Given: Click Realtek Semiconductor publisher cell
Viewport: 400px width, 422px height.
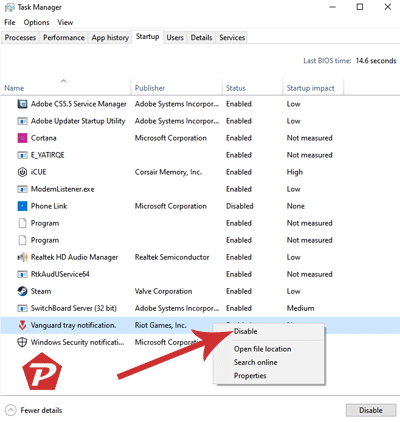Looking at the screenshot, I should 172,257.
